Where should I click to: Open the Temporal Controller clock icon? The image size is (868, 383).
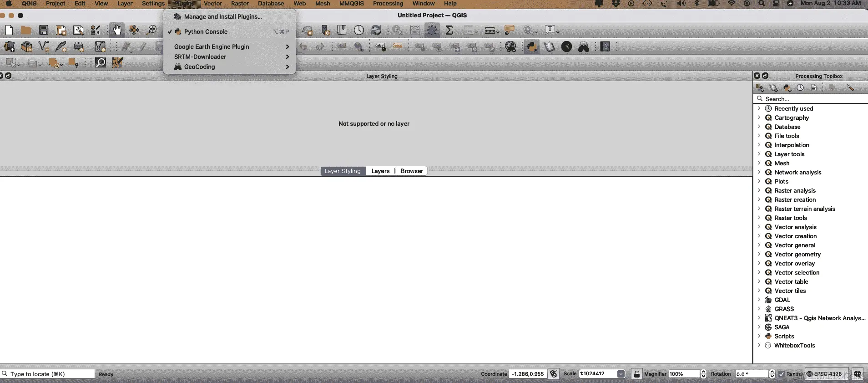tap(359, 31)
